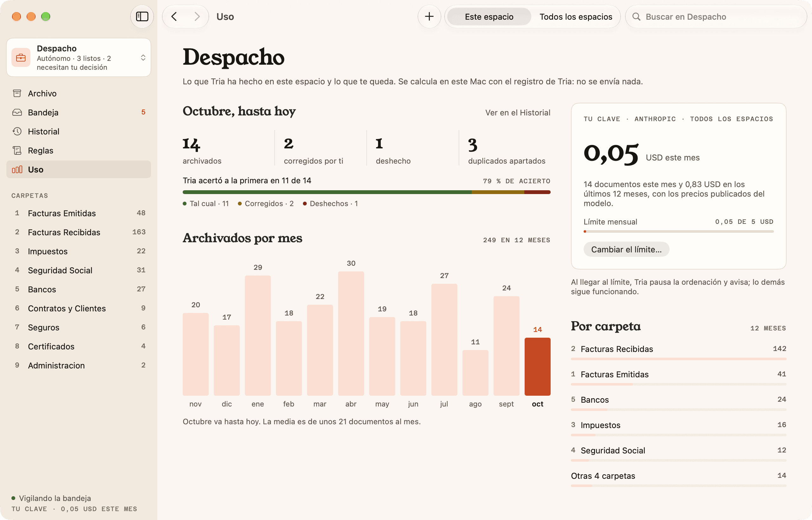Click the accuracy breakdown bar

366,192
